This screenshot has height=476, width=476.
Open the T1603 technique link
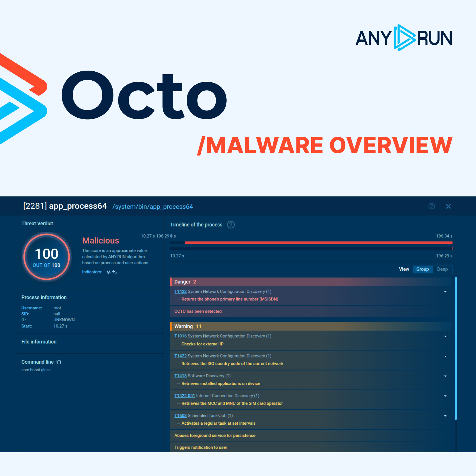[180, 415]
